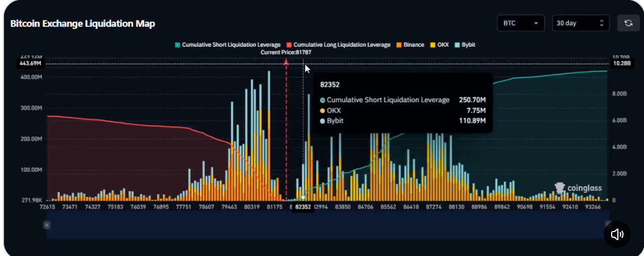Click the 400.00M y-axis label
The height and width of the screenshot is (256, 644).
coord(31,77)
